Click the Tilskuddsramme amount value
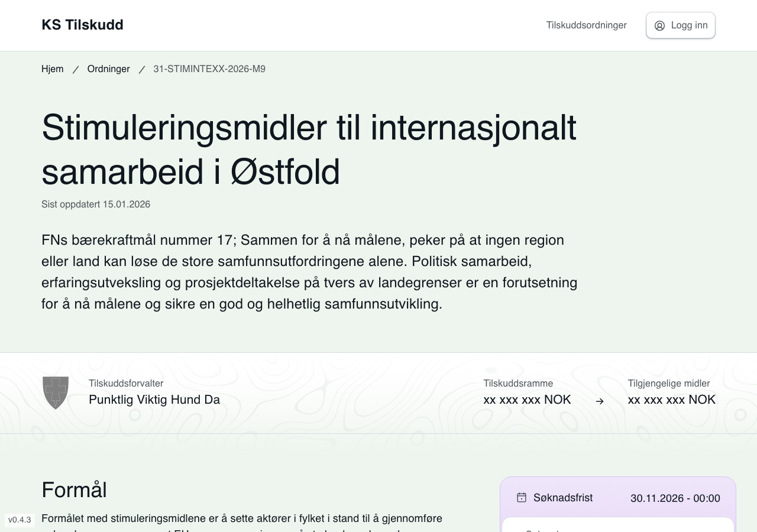 (527, 400)
